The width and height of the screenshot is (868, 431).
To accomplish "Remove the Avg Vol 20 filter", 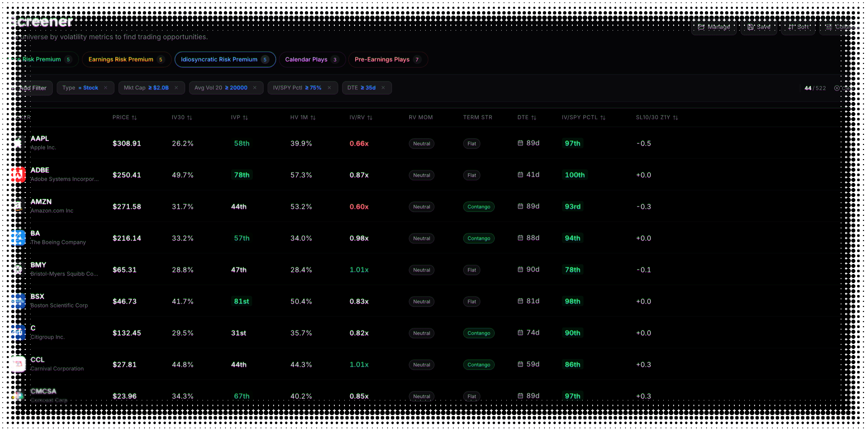I will (x=255, y=88).
